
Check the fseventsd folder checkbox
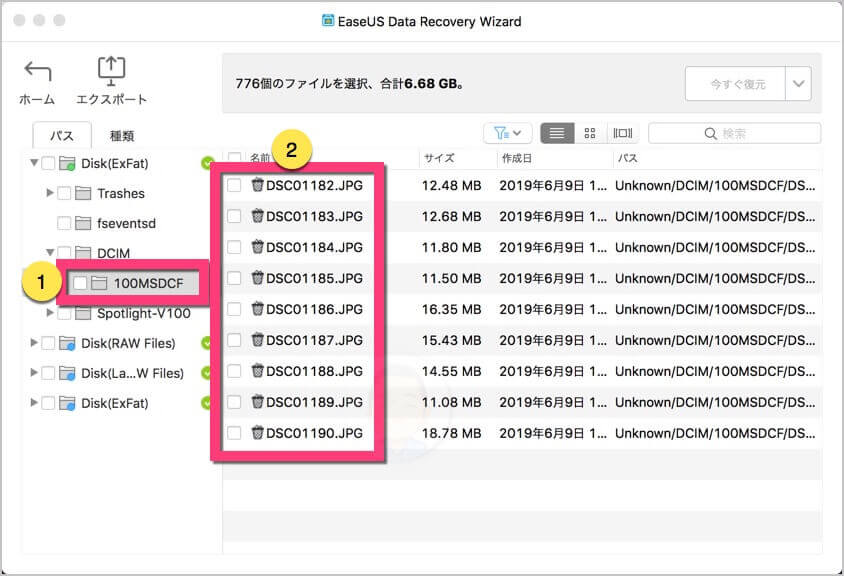point(64,223)
